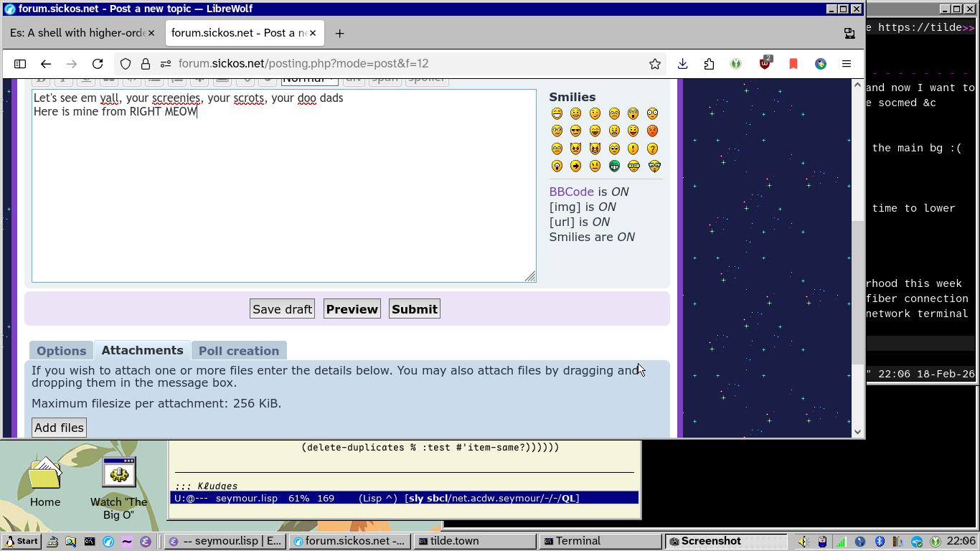Click inside the message composition box
Image resolution: width=980 pixels, height=551 pixels.
point(283,187)
